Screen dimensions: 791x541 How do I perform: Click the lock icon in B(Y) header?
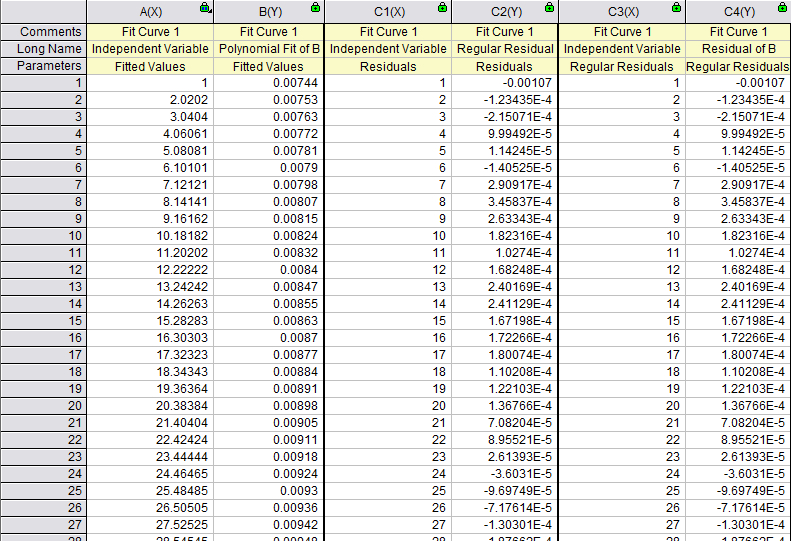315,7
